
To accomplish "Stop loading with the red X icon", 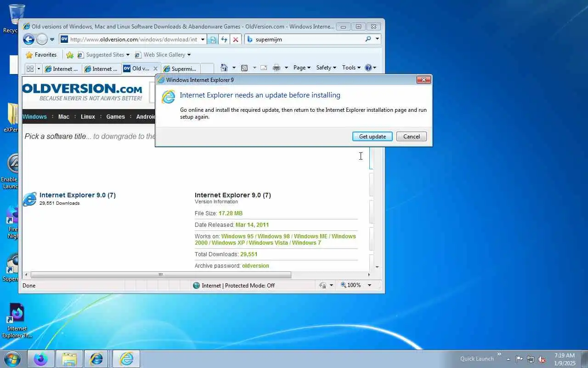I will coord(236,40).
